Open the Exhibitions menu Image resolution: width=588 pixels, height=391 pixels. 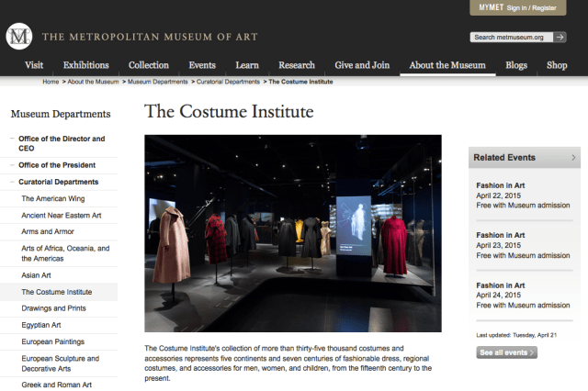(x=85, y=65)
